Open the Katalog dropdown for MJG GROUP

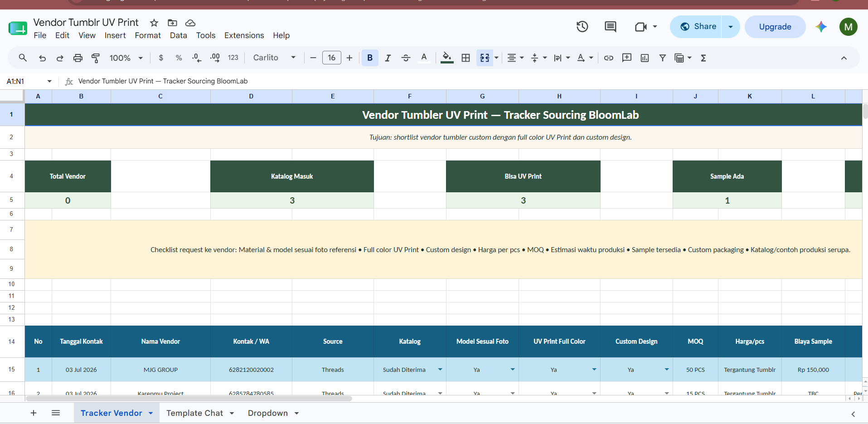(440, 370)
